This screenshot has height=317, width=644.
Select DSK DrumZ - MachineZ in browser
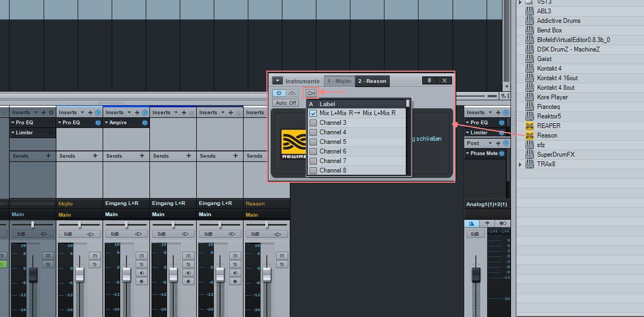568,49
